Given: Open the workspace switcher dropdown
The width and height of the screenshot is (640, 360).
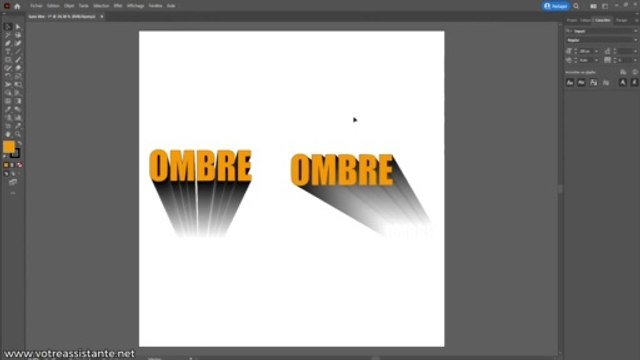Looking at the screenshot, I should [605, 6].
